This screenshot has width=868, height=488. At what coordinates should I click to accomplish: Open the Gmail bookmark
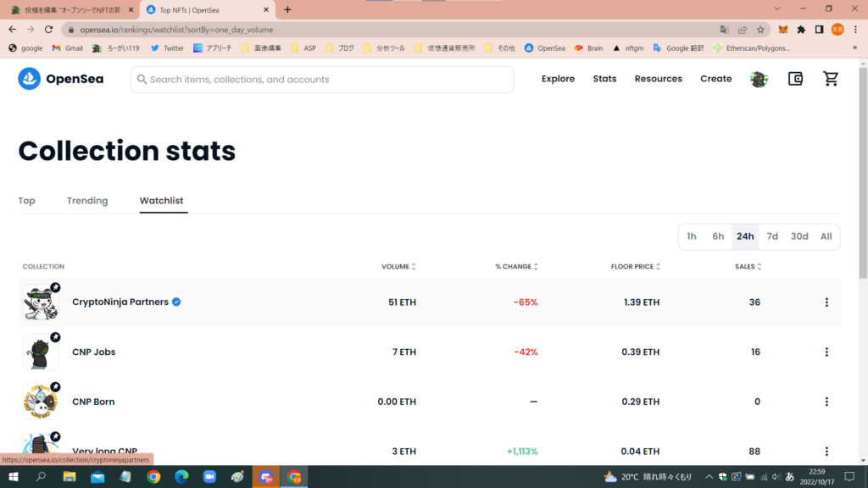point(67,48)
